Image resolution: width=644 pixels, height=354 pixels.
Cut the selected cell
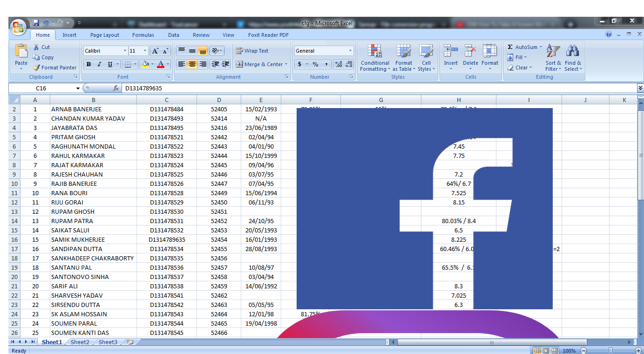41,47
